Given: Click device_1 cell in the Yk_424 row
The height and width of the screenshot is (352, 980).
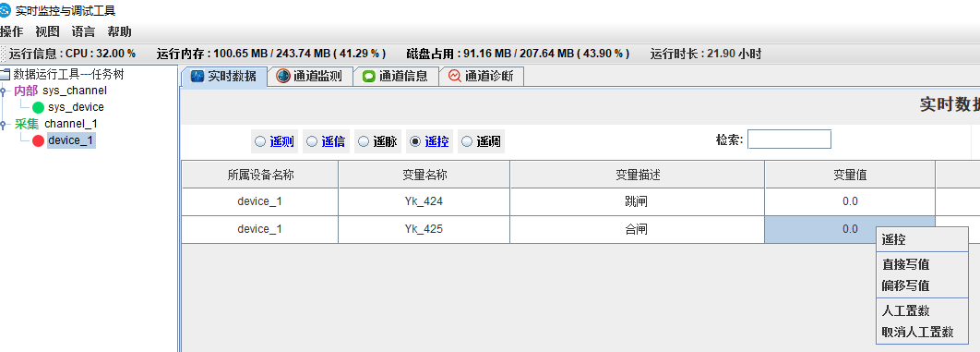Looking at the screenshot, I should click(260, 201).
